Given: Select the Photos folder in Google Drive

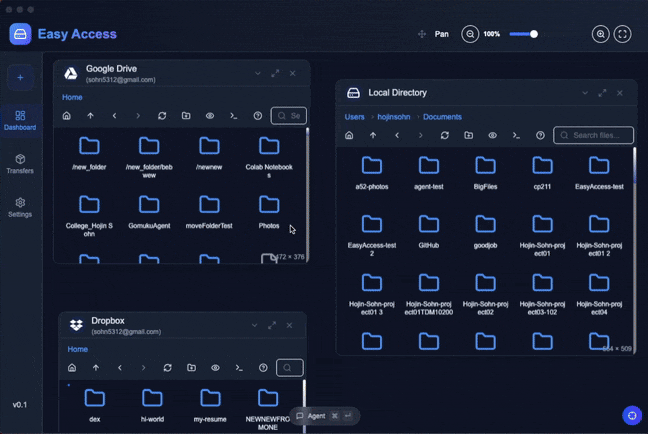Looking at the screenshot, I should tap(269, 212).
